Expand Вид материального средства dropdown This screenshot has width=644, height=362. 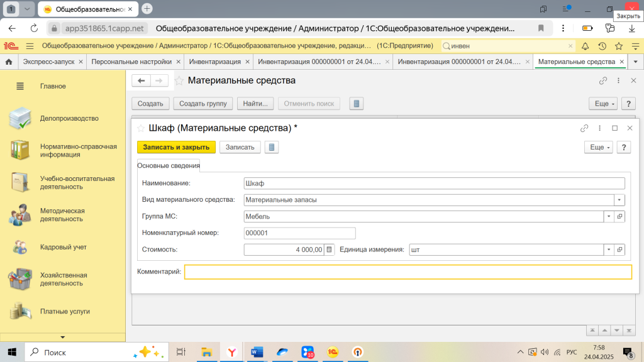pyautogui.click(x=619, y=200)
